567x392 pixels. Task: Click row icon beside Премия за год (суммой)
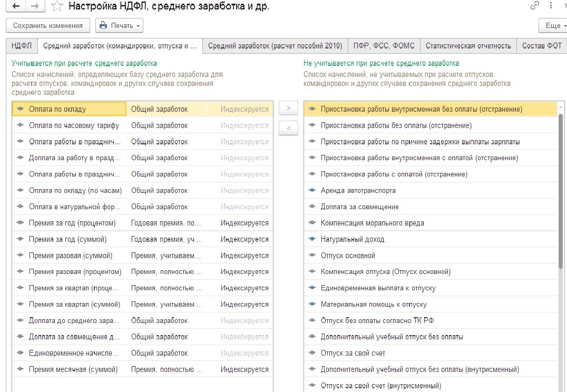pyautogui.click(x=20, y=239)
